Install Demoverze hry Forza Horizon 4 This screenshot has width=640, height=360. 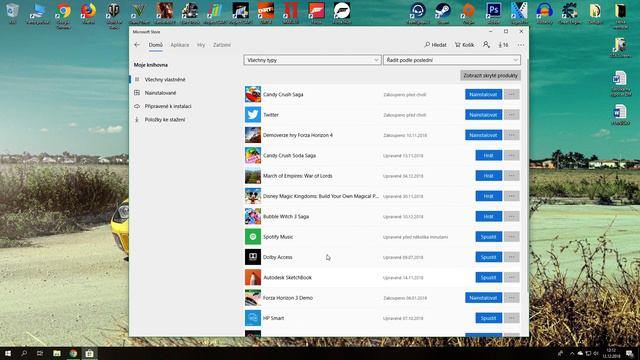click(x=483, y=135)
